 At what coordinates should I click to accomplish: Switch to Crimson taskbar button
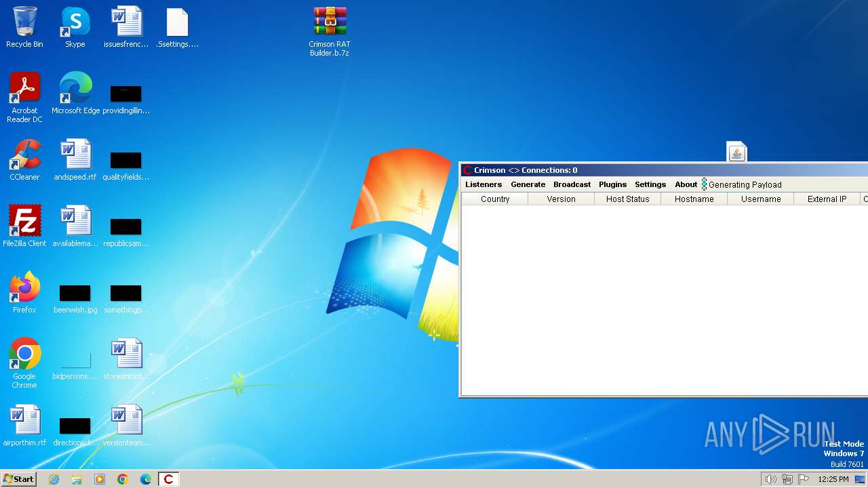coord(169,479)
